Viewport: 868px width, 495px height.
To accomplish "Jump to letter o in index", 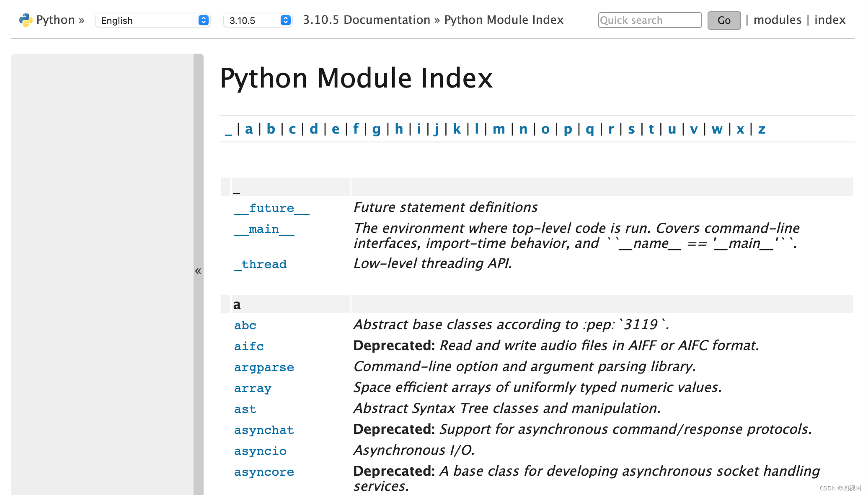I will tap(545, 129).
